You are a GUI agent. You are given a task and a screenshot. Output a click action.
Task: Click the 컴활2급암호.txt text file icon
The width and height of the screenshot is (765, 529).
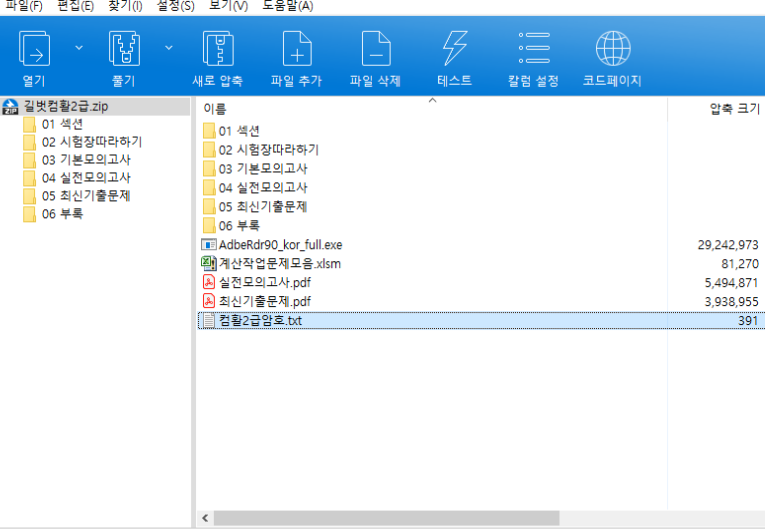[209, 321]
